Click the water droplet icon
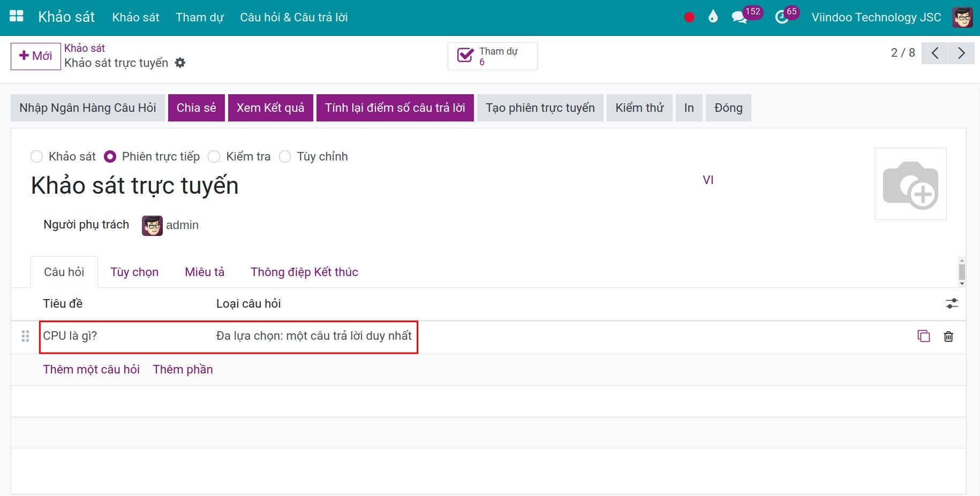This screenshot has height=496, width=980. (713, 17)
